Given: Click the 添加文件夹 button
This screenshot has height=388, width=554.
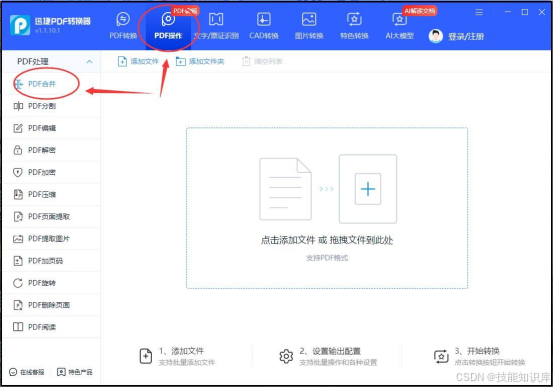Looking at the screenshot, I should point(200,61).
